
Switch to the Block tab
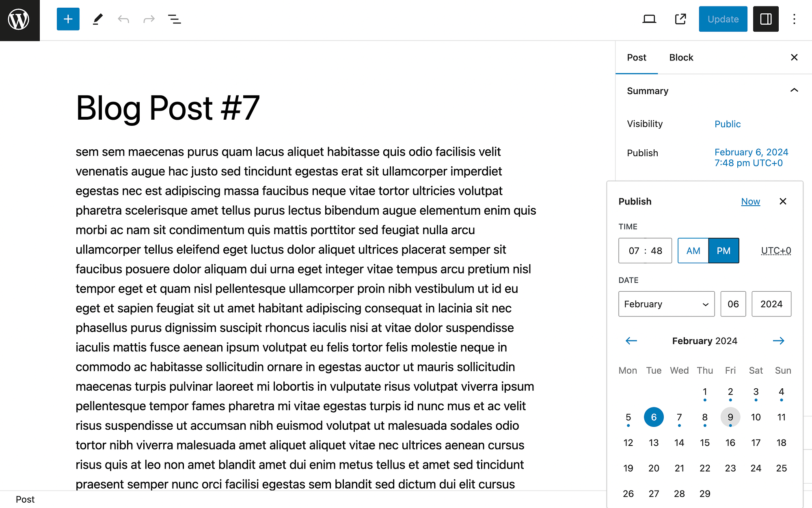(681, 57)
